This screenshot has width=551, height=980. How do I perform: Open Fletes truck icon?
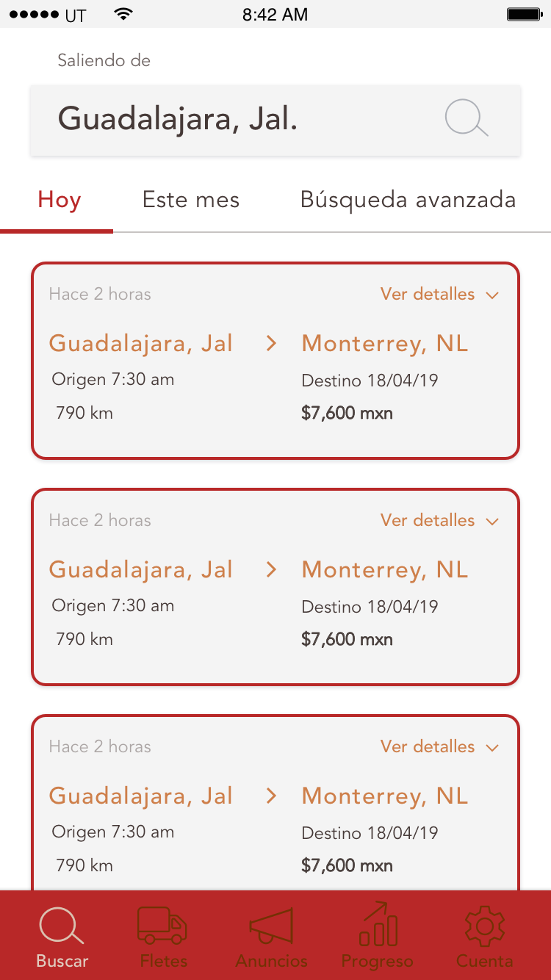(162, 927)
